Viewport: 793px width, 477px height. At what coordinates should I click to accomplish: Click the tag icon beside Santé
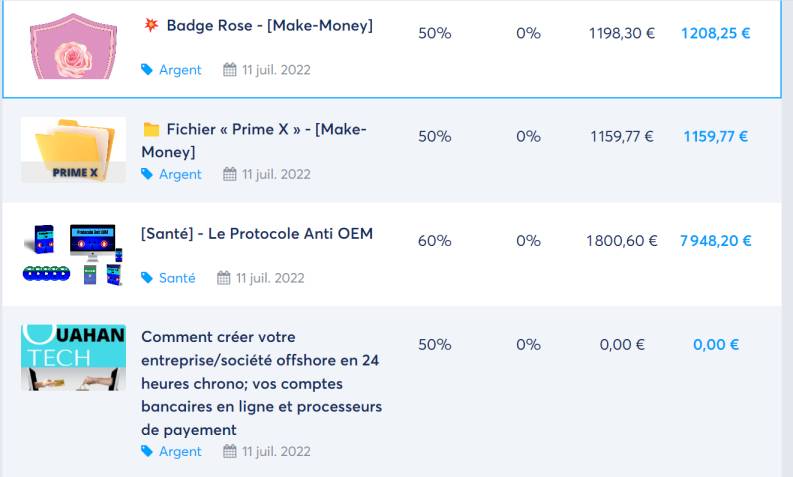pyautogui.click(x=147, y=278)
